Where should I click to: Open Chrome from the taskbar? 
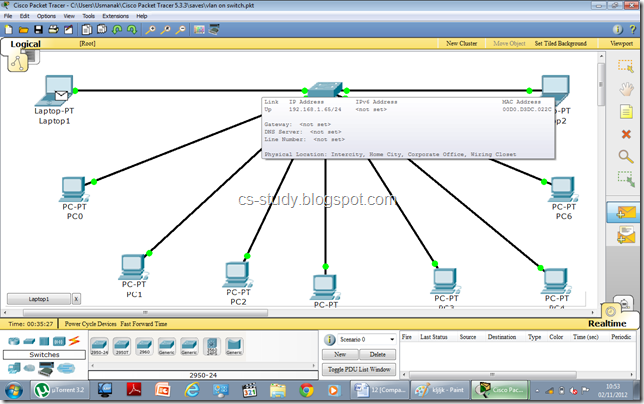[x=306, y=390]
